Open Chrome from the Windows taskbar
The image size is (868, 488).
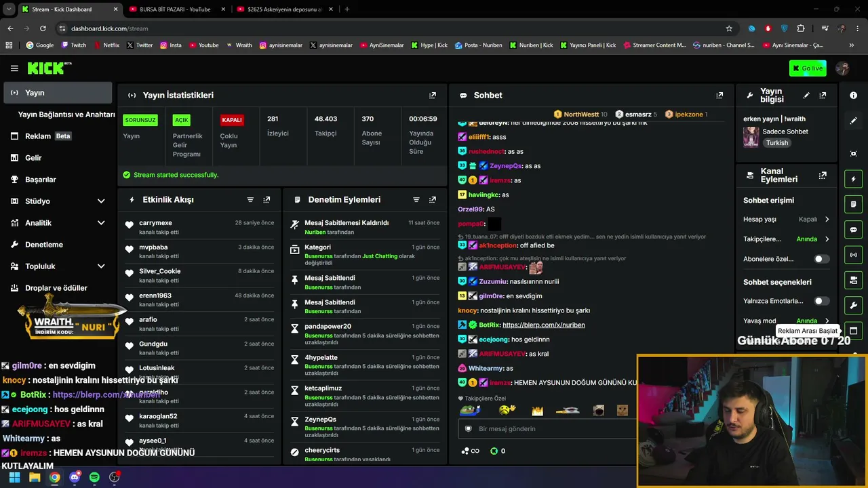(54, 477)
